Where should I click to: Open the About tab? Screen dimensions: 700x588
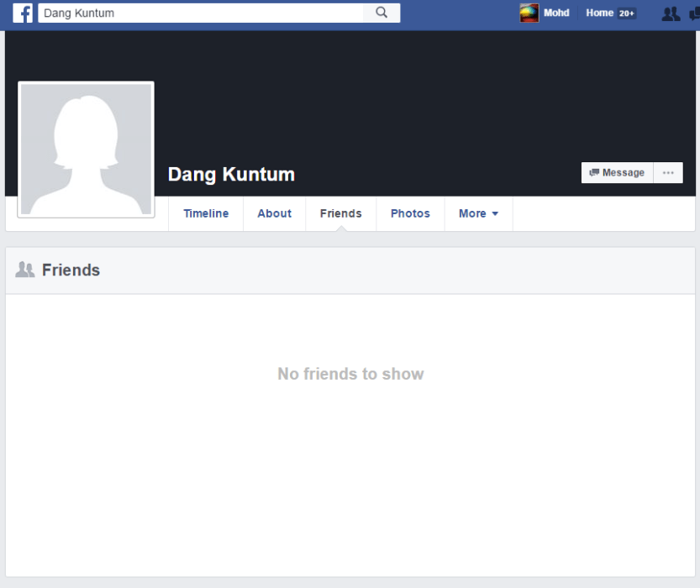274,213
